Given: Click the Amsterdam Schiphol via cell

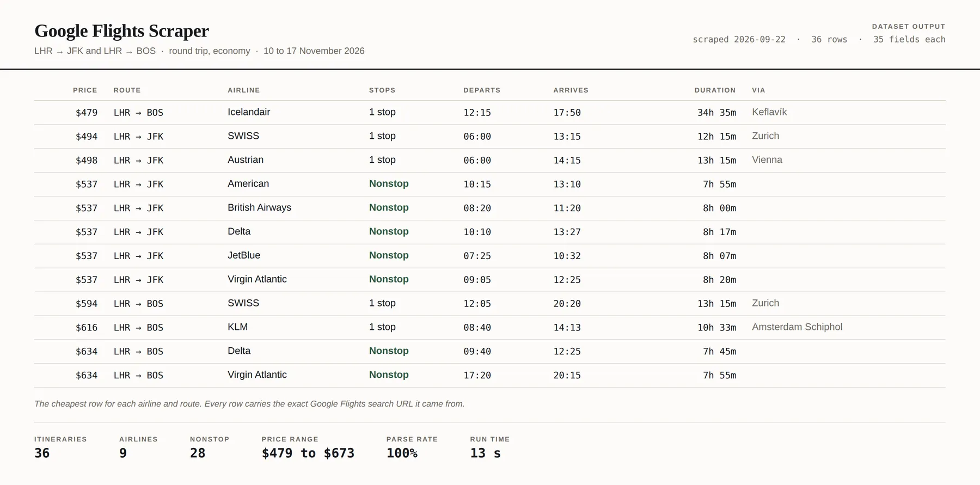Looking at the screenshot, I should 797,327.
